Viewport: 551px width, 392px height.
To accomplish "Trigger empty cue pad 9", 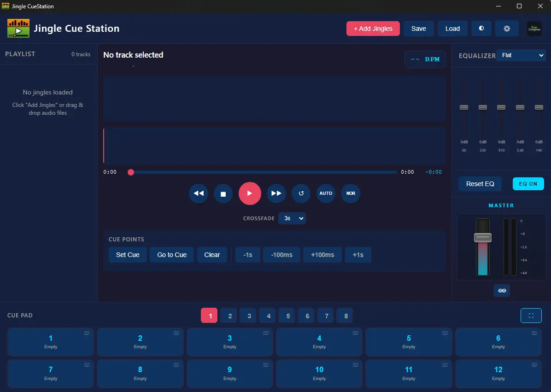I will pyautogui.click(x=230, y=374).
